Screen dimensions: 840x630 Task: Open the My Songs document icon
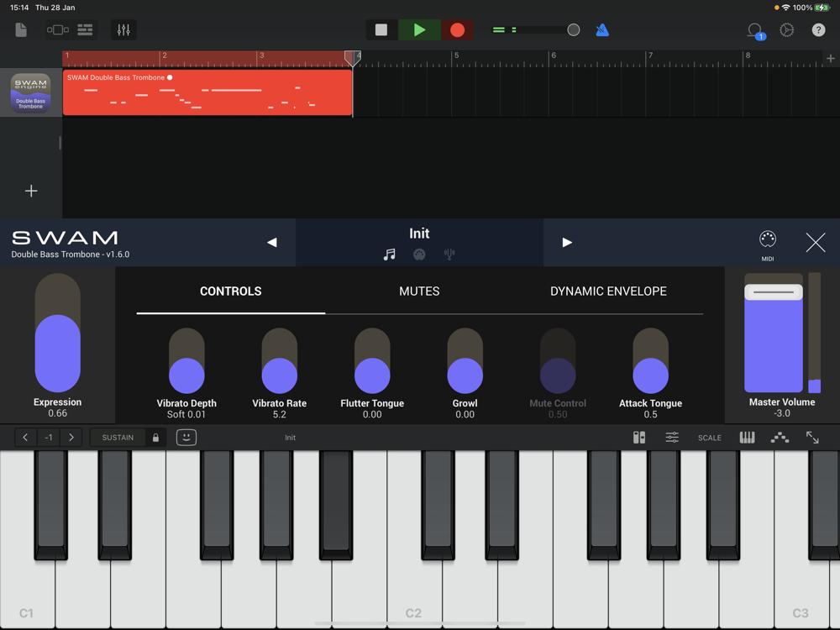tap(21, 30)
